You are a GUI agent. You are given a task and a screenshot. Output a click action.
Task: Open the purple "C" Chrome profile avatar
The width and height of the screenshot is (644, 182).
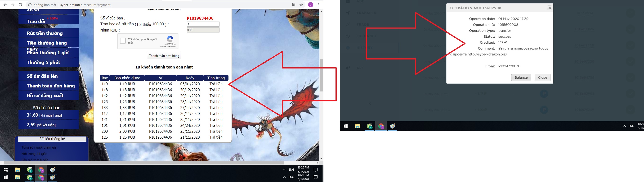coord(310,5)
